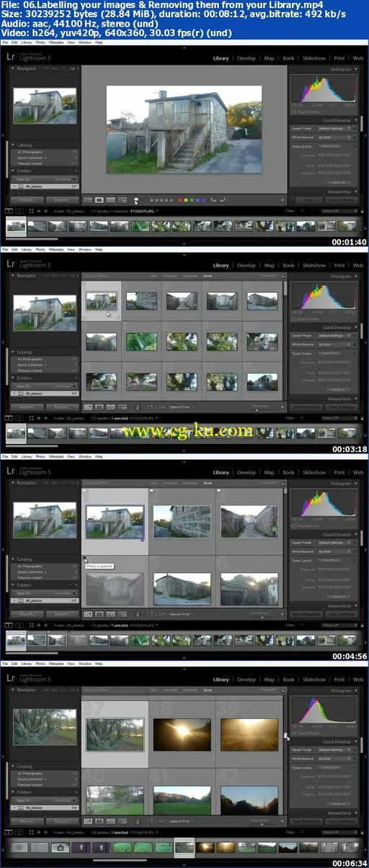369x868 pixels.
Task: Select Compare view icon in the 00:01:40 frame toolbar
Action: tap(110, 199)
